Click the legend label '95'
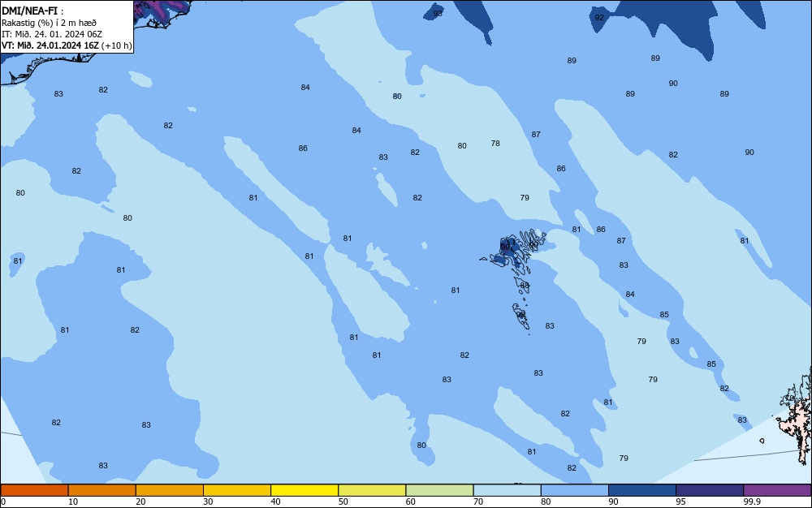 click(x=680, y=502)
